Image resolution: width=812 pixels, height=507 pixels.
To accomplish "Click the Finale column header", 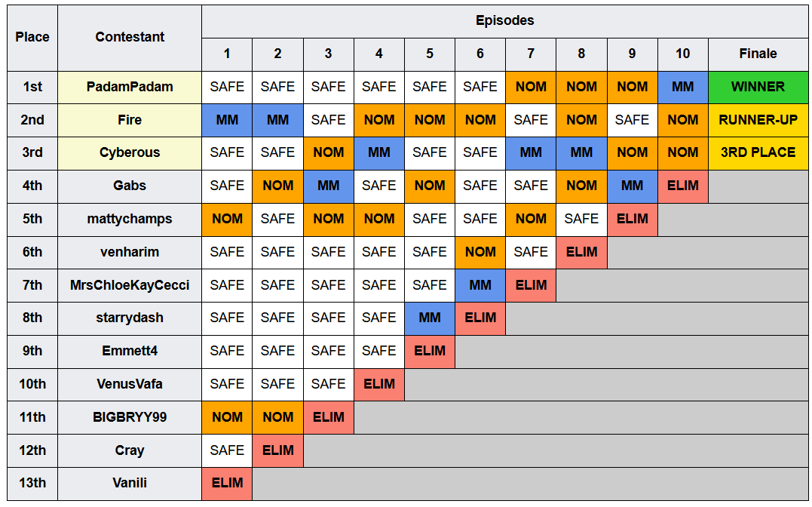I will (758, 54).
